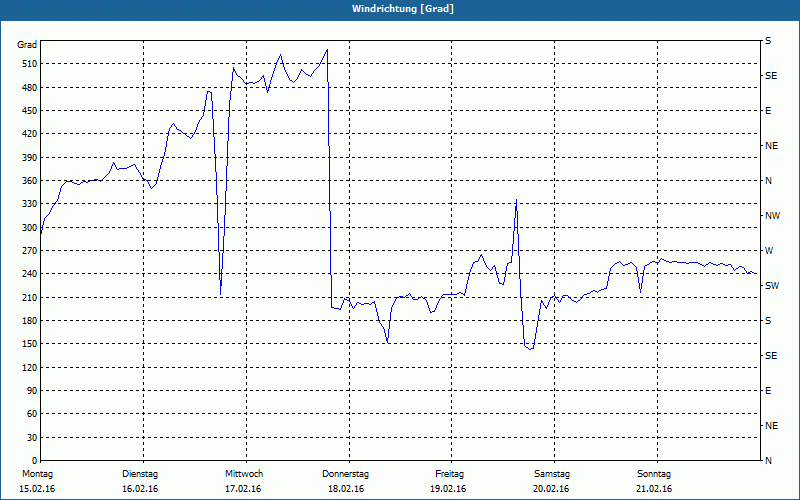Click the 'Samstag' day label
This screenshot has width=800, height=500.
tap(552, 474)
